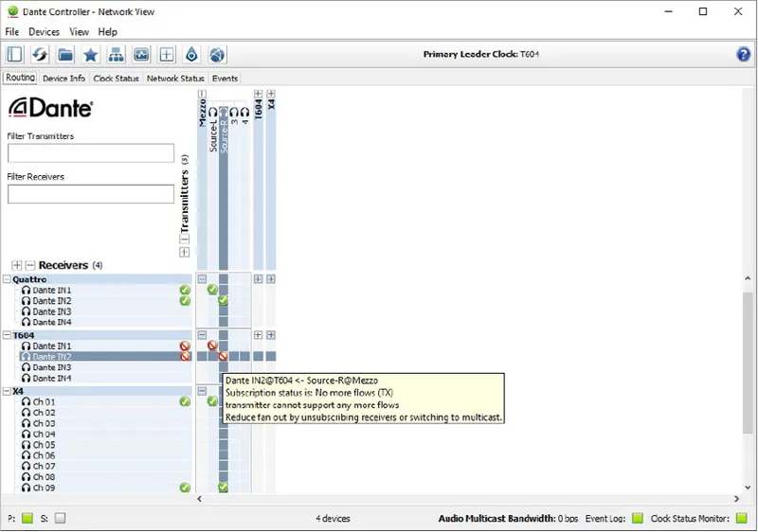
Task: Select the Source-L transmit channel label
Action: [213, 136]
